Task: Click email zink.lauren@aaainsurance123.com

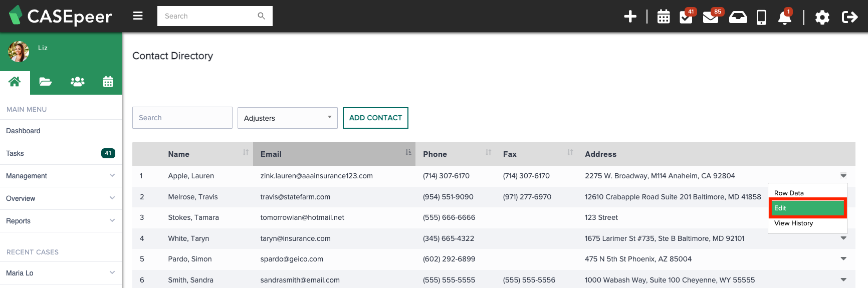Action: pos(317,176)
